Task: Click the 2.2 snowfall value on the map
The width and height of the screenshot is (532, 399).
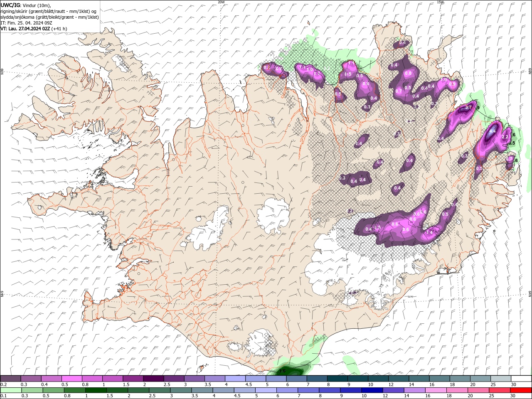Action: tap(505, 137)
